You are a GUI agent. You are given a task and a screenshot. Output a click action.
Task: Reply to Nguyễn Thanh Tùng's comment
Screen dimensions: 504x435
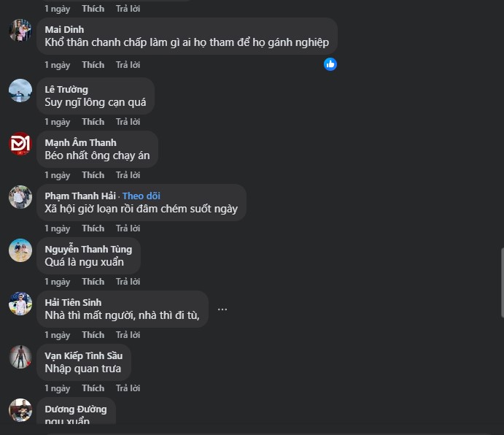coord(128,282)
